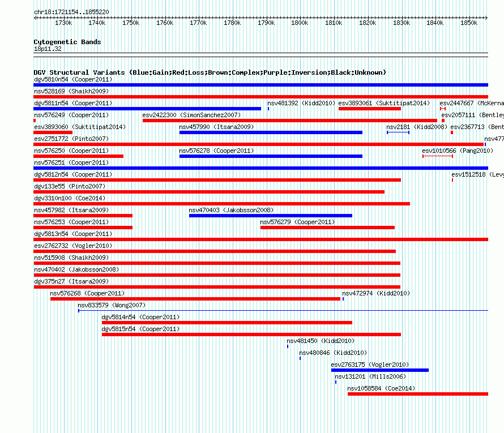
Task: Open dgv3310n100 (Coe2014) label
Action: (x=70, y=198)
